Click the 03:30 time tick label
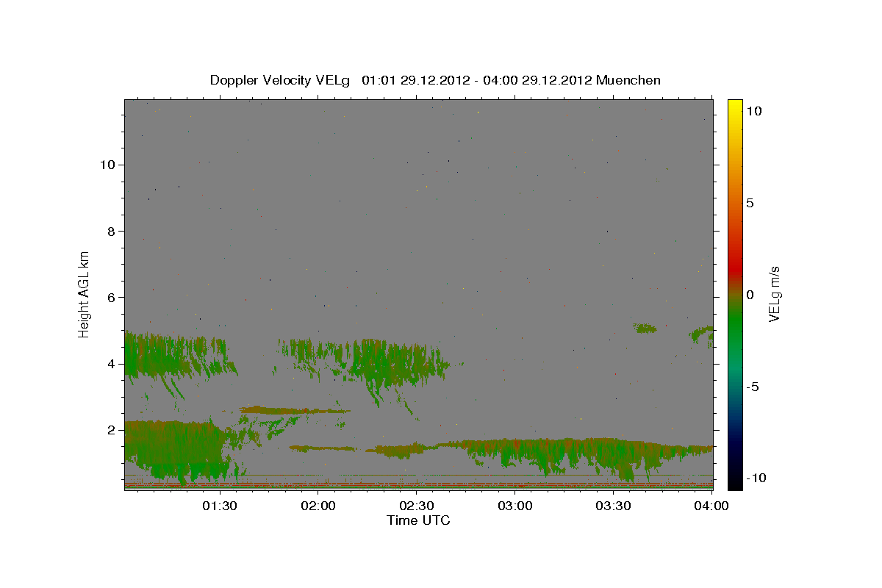882x588 pixels. (614, 506)
